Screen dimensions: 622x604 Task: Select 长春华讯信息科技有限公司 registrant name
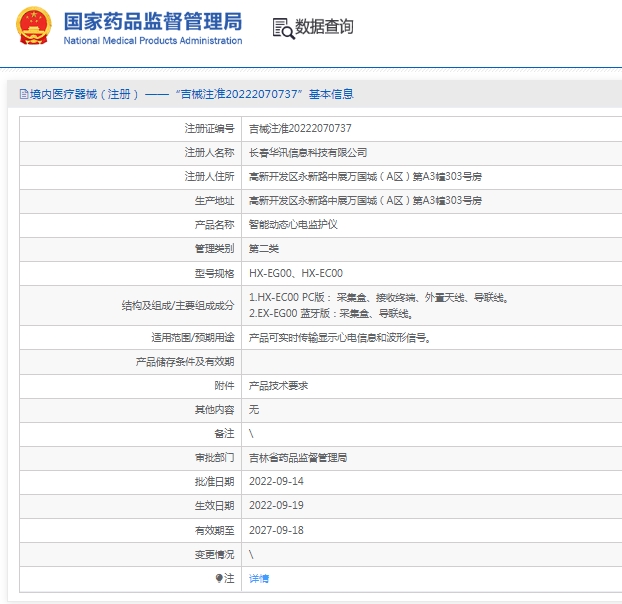coord(308,153)
